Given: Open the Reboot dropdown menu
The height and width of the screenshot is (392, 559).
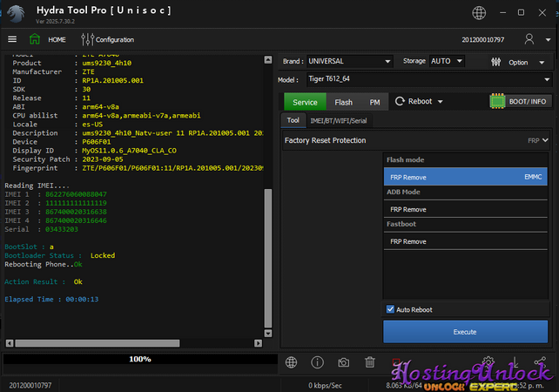Looking at the screenshot, I should coord(419,101).
